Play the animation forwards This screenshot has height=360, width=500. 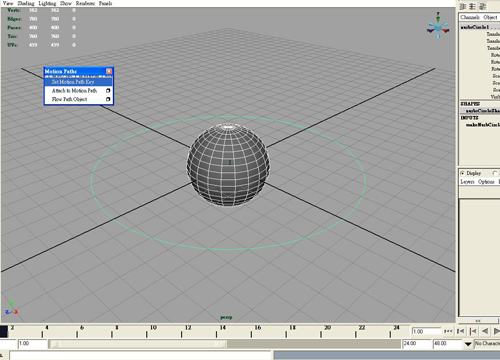click(496, 331)
